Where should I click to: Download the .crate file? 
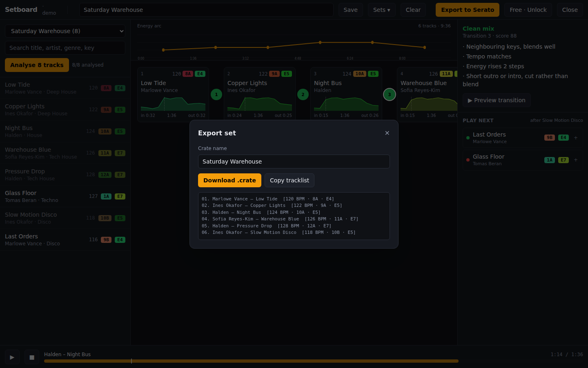coord(229,180)
